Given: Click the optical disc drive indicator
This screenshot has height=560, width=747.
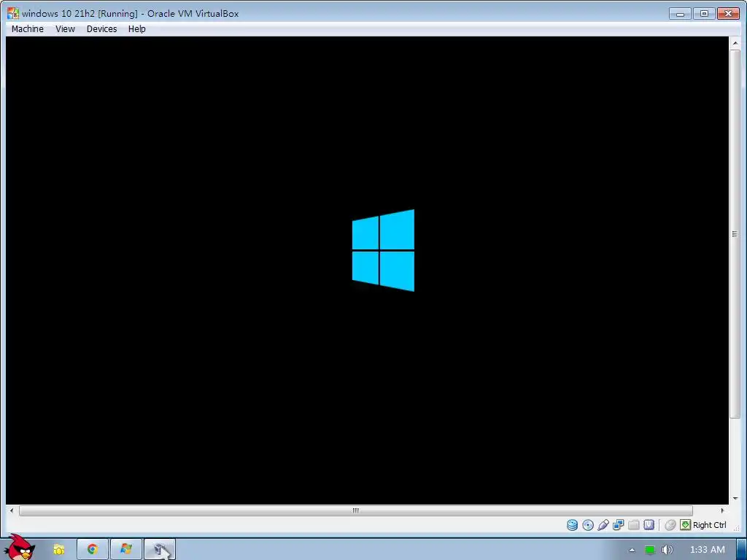Looking at the screenshot, I should pyautogui.click(x=588, y=525).
